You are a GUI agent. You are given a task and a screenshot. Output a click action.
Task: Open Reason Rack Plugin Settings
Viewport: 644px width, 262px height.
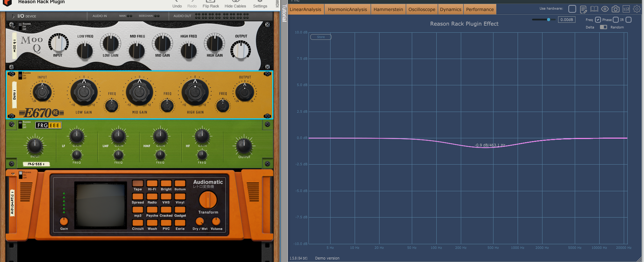[x=260, y=4]
